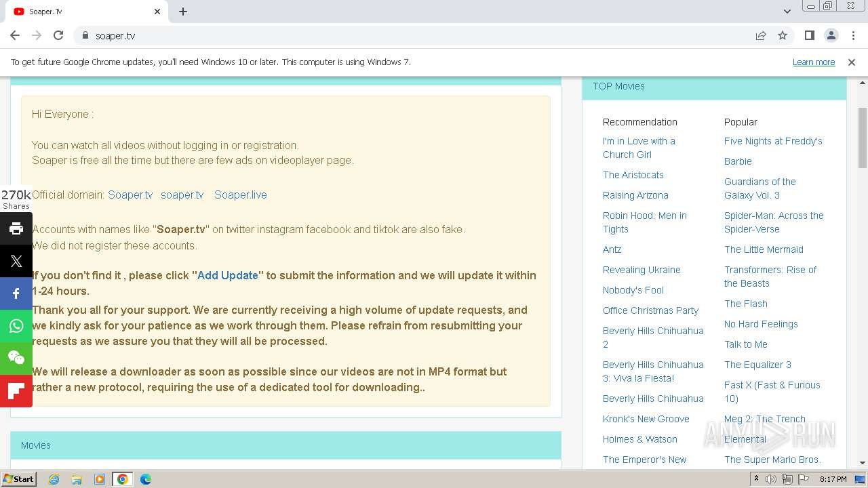Share on WeChat sidebar icon

tap(16, 359)
